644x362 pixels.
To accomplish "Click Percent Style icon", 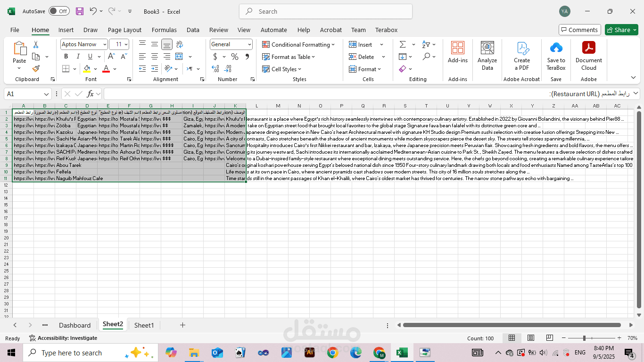I will 234,57.
